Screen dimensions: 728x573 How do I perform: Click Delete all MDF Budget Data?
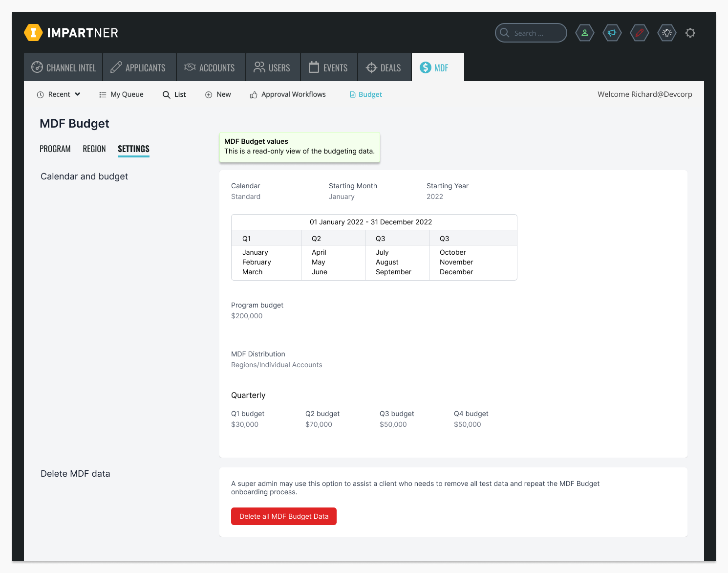pyautogui.click(x=283, y=516)
